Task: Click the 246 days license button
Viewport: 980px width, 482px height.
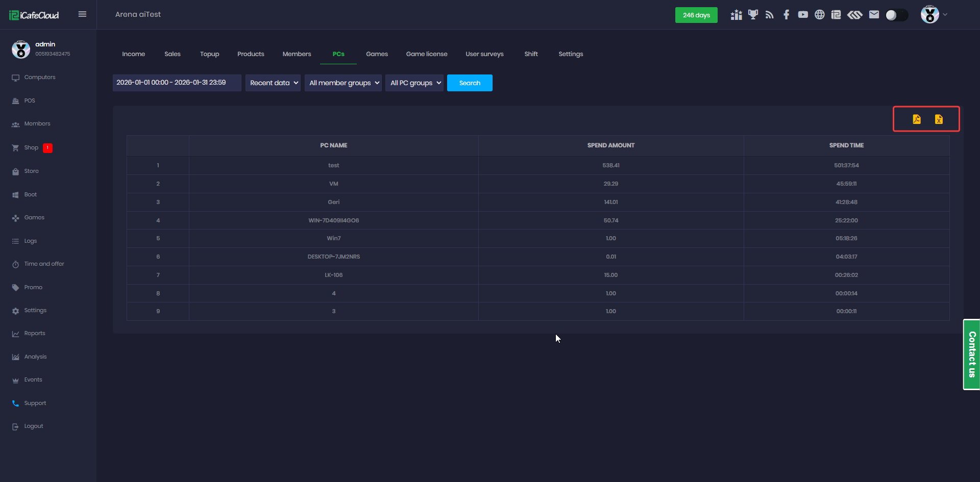Action: (696, 15)
